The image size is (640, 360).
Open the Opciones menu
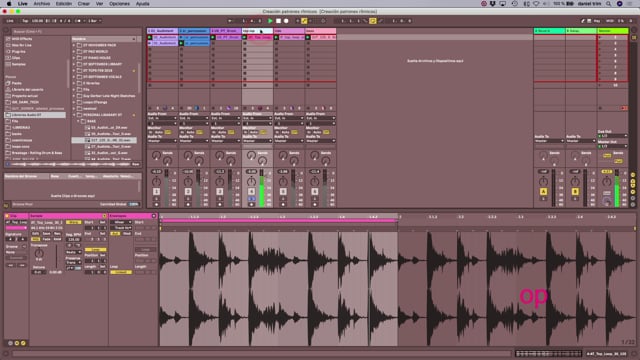pos(119,4)
